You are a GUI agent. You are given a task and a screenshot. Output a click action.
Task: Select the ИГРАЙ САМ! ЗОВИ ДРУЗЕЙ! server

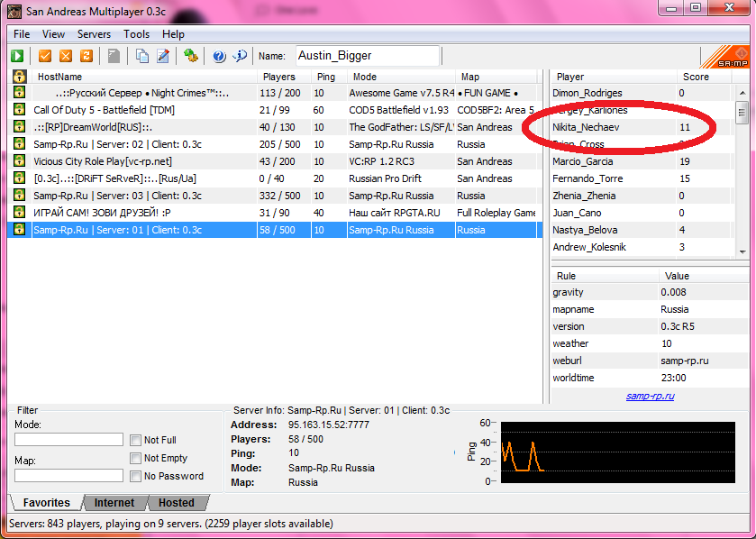coord(275,213)
